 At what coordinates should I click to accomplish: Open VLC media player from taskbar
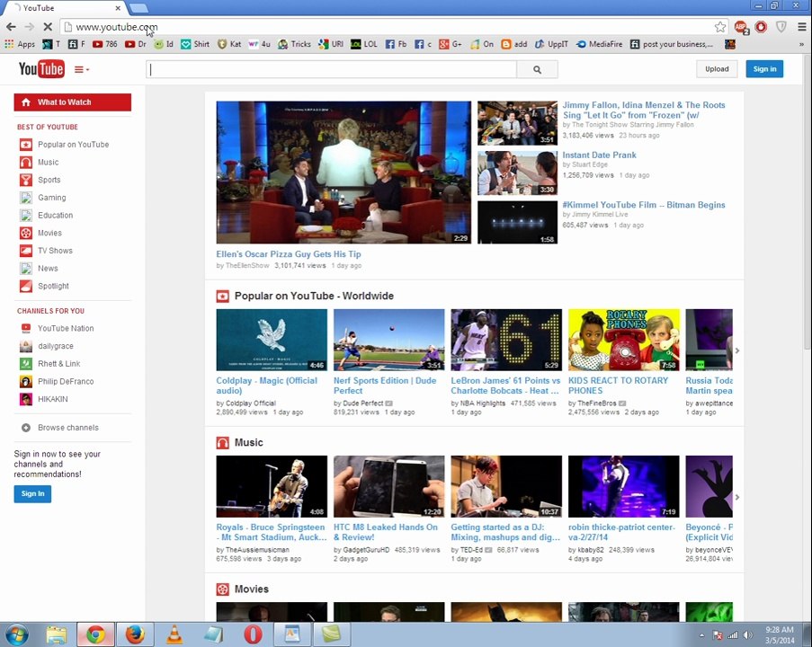(174, 634)
